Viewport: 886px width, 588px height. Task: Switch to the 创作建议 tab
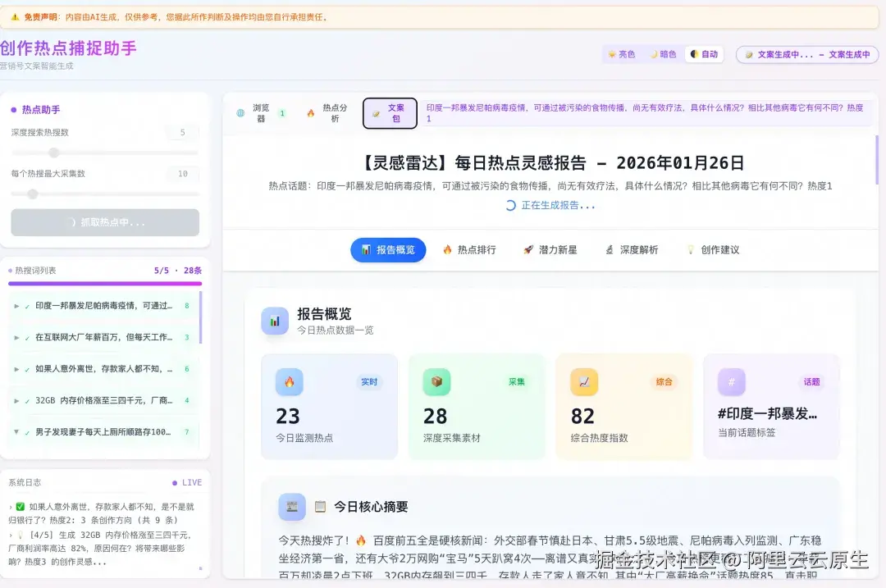(713, 249)
